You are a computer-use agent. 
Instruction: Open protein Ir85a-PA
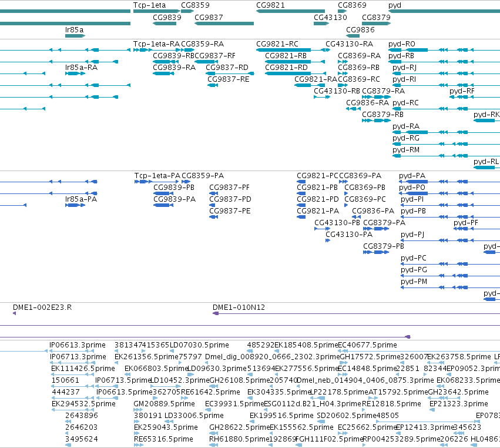(81, 199)
